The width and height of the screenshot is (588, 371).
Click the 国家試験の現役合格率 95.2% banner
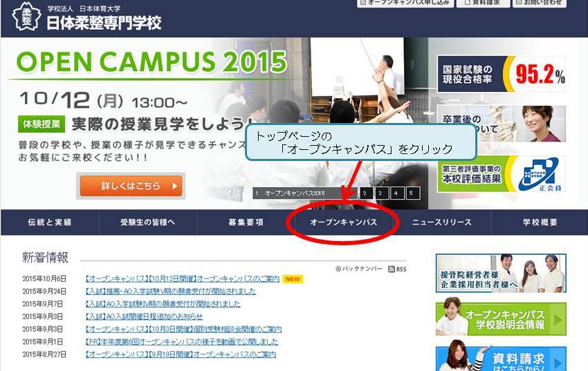[502, 74]
